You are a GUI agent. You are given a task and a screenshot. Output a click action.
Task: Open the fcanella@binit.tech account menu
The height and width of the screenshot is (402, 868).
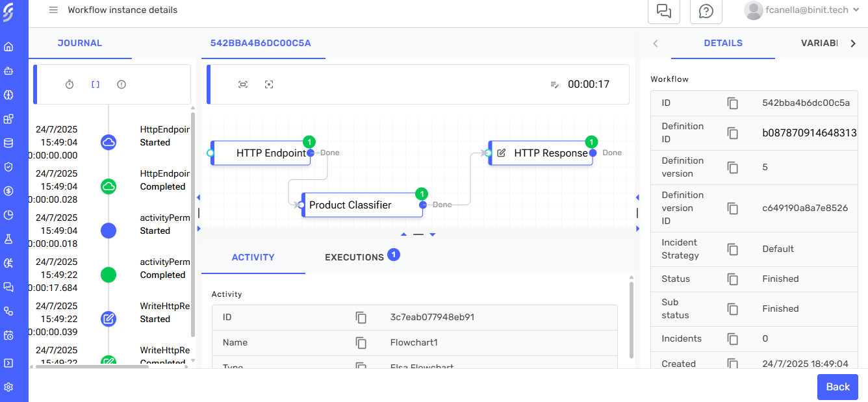coord(803,10)
